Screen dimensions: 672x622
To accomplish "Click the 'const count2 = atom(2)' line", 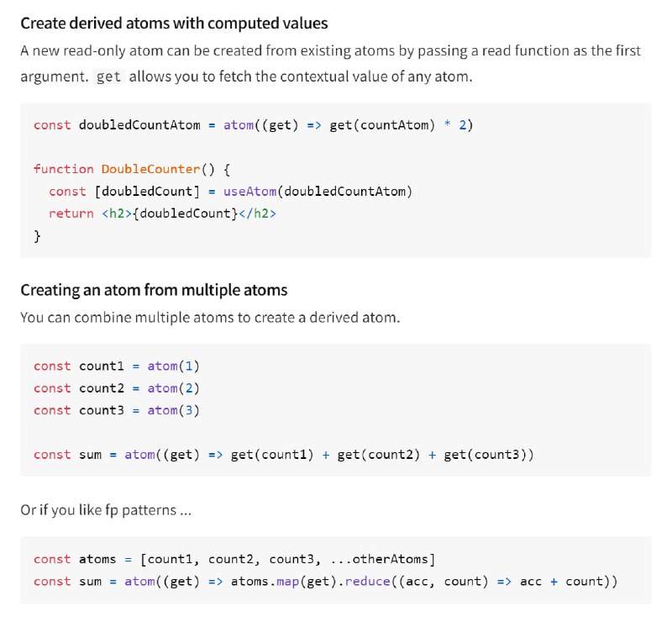I will pyautogui.click(x=117, y=388).
